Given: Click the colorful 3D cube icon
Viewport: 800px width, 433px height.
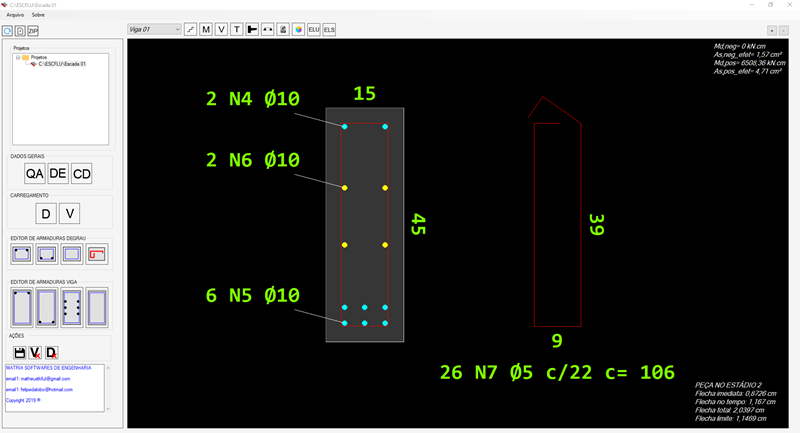Looking at the screenshot, I should pyautogui.click(x=298, y=30).
